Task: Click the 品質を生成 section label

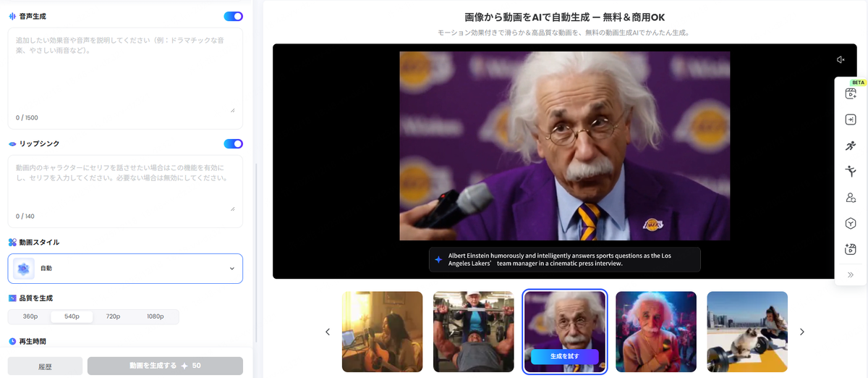Action: [x=36, y=298]
